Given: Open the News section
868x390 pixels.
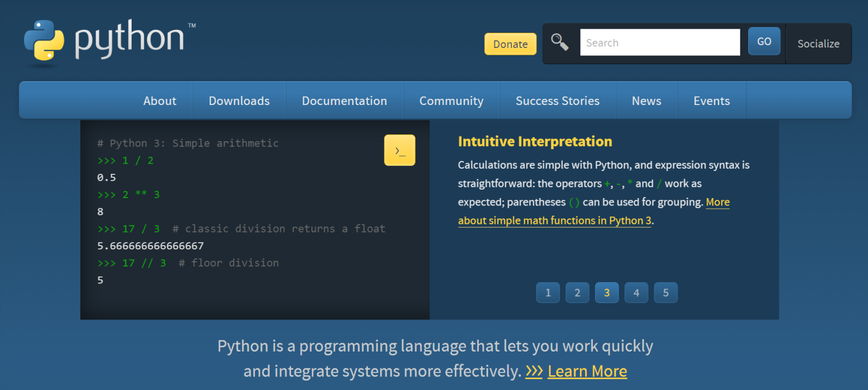Looking at the screenshot, I should (x=646, y=100).
